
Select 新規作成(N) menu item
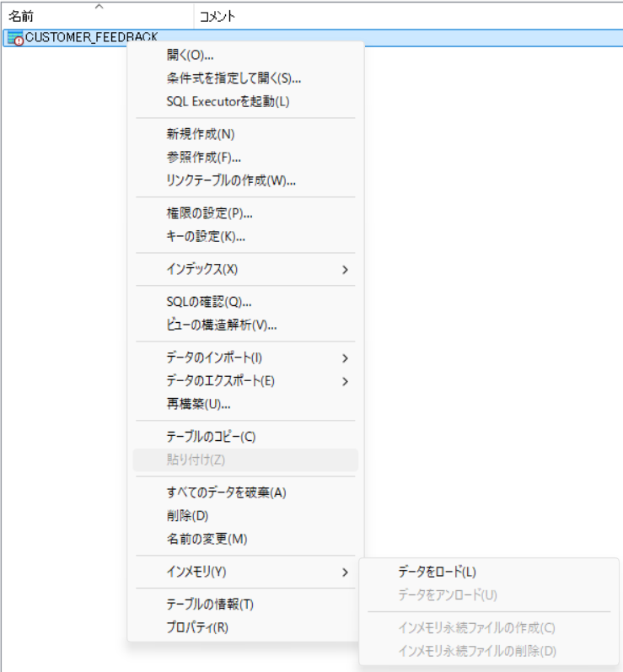(201, 133)
